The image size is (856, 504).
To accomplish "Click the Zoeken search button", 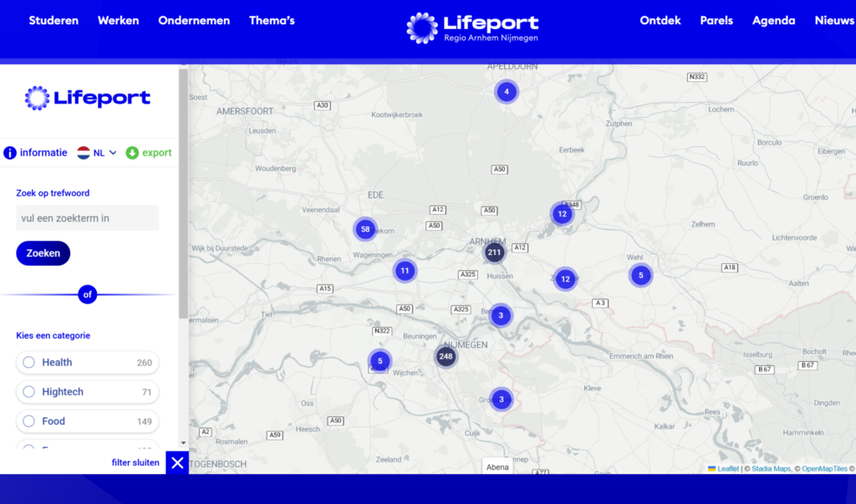I will click(x=43, y=253).
